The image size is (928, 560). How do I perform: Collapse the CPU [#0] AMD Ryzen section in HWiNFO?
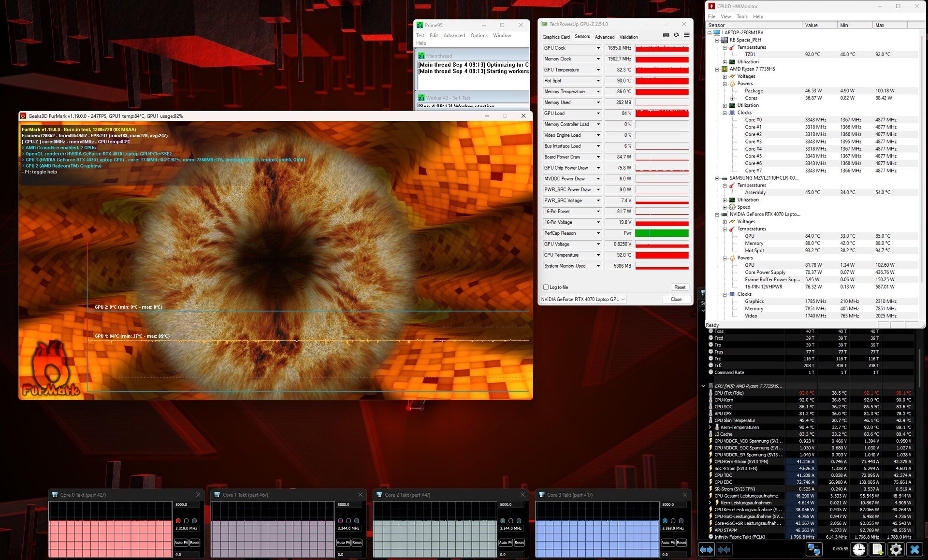[703, 386]
